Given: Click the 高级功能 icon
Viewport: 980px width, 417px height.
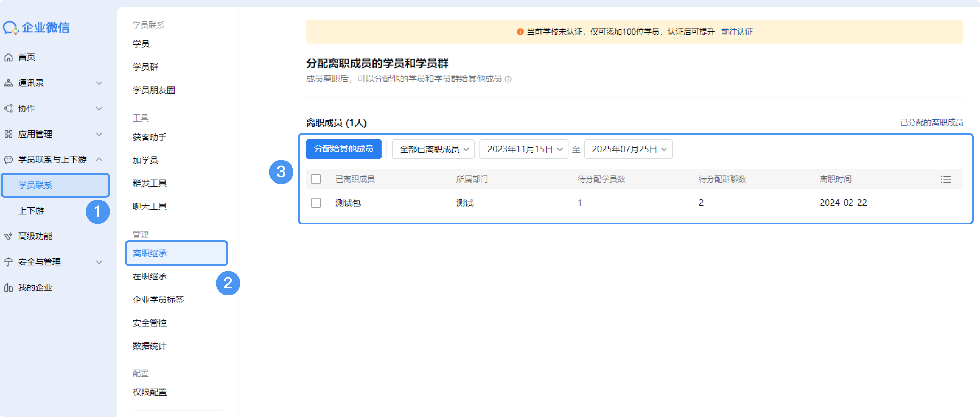Looking at the screenshot, I should tap(8, 236).
